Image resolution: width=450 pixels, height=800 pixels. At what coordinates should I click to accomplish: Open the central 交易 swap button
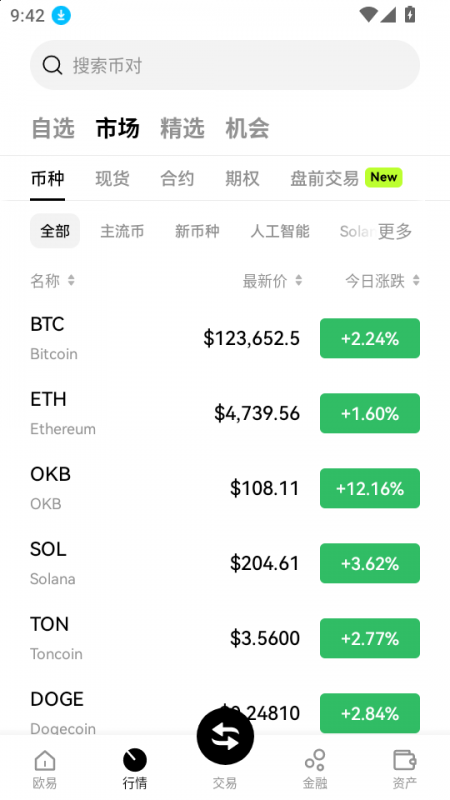[x=225, y=736]
